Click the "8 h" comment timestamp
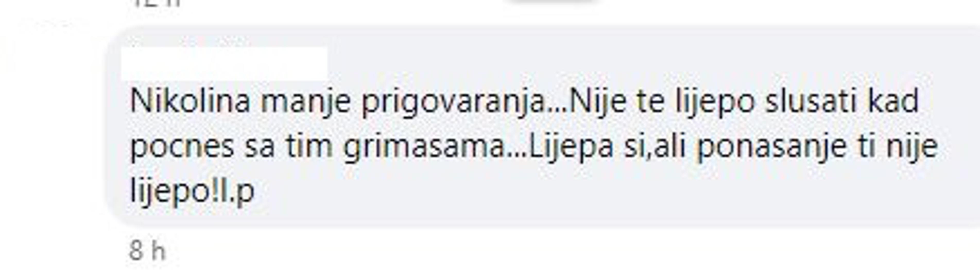The image size is (980, 278). [148, 251]
